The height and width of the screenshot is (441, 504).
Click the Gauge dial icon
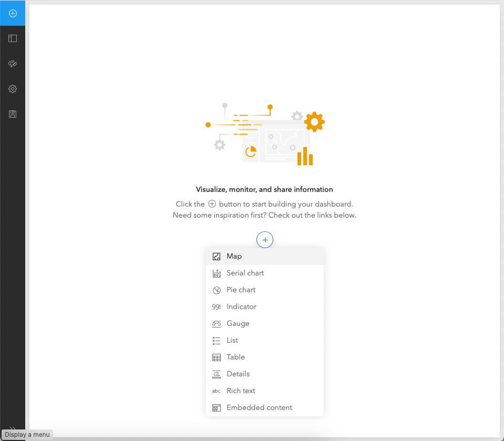point(217,324)
